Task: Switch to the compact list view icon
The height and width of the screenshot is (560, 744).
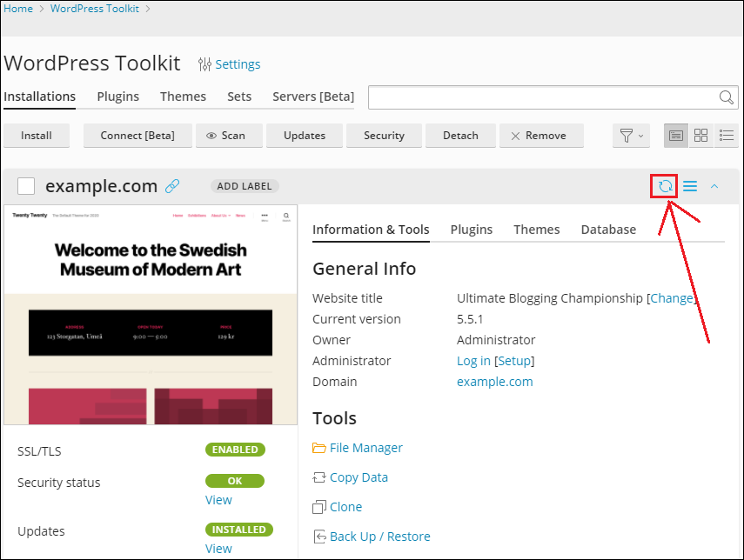Action: [727, 136]
